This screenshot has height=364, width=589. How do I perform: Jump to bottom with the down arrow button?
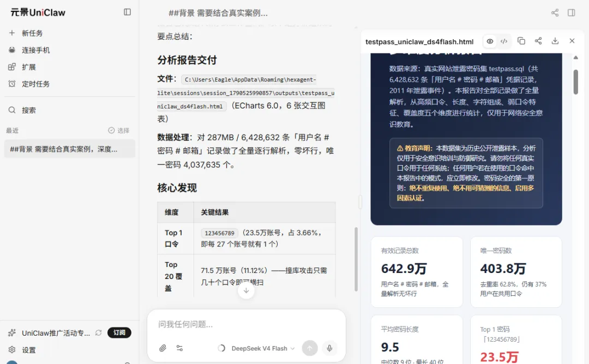click(x=246, y=290)
